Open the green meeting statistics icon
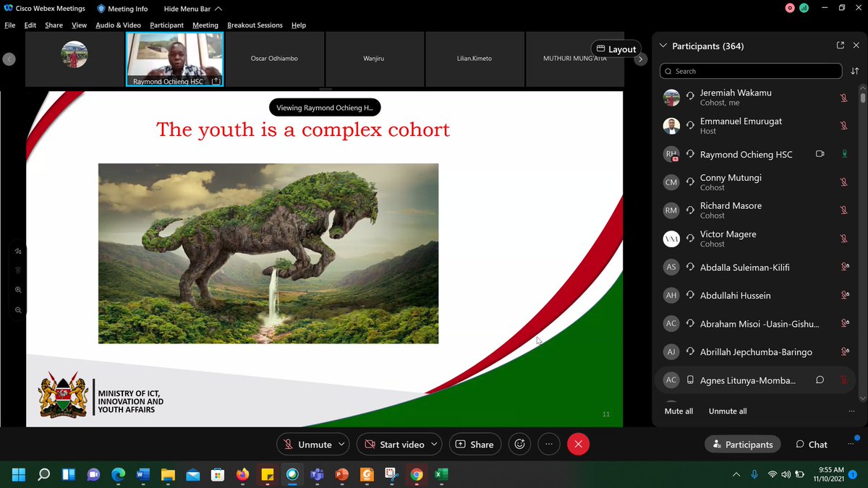The width and height of the screenshot is (868, 488). [x=804, y=8]
